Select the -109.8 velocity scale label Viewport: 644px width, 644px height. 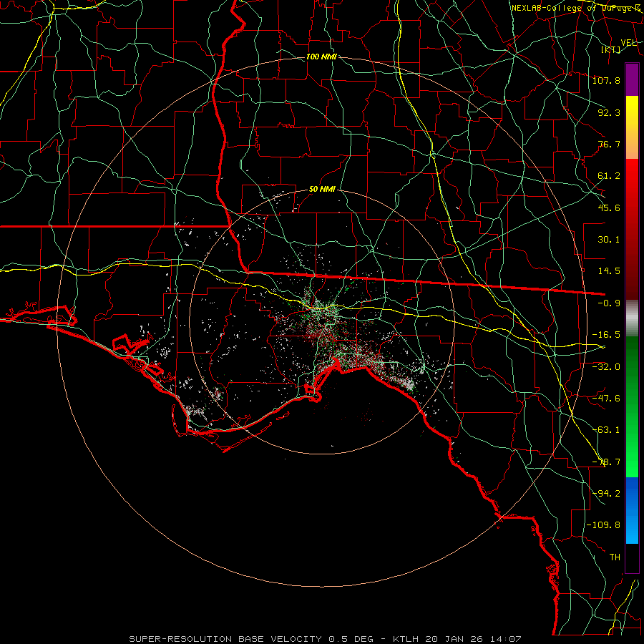(603, 525)
